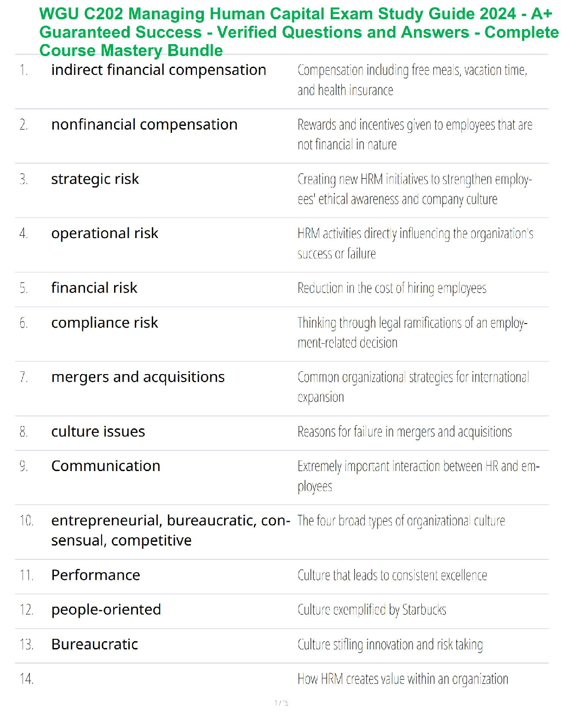Click definition 'Culture exemplified by Starbucks'
Image resolution: width=563 pixels, height=728 pixels.
(x=372, y=610)
